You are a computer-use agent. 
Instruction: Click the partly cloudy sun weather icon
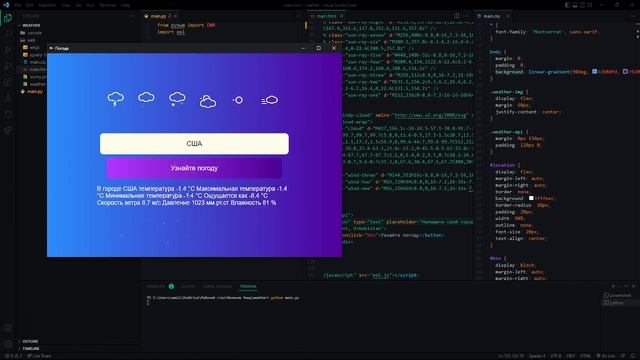(207, 101)
